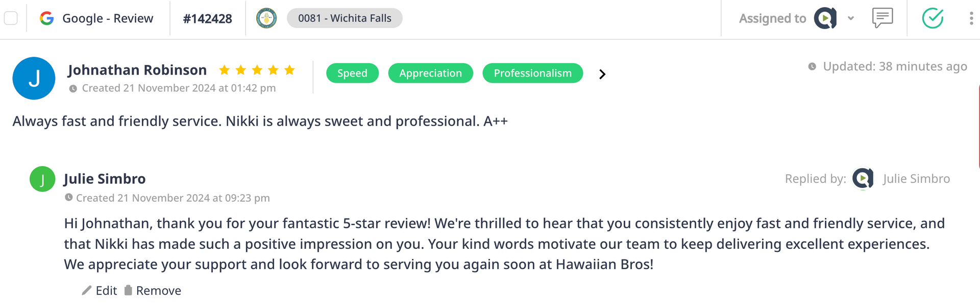Click the Replied by avatar icon
Screen dimensions: 980x308
(x=863, y=179)
